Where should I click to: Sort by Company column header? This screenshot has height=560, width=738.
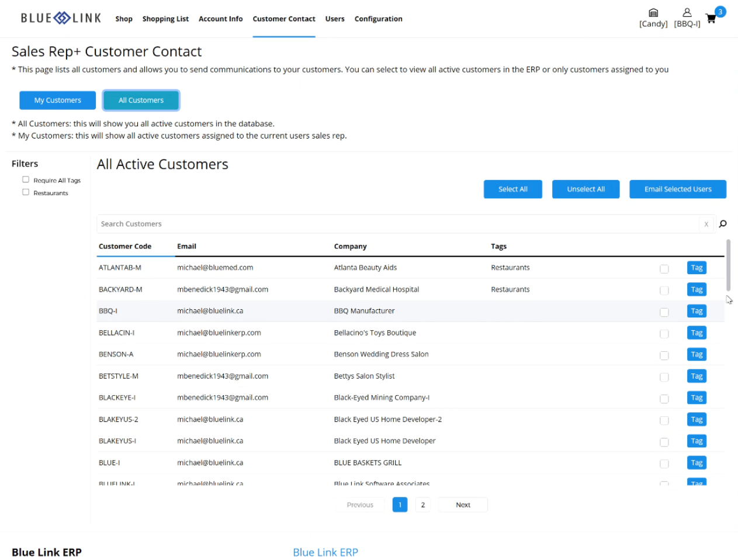350,246
